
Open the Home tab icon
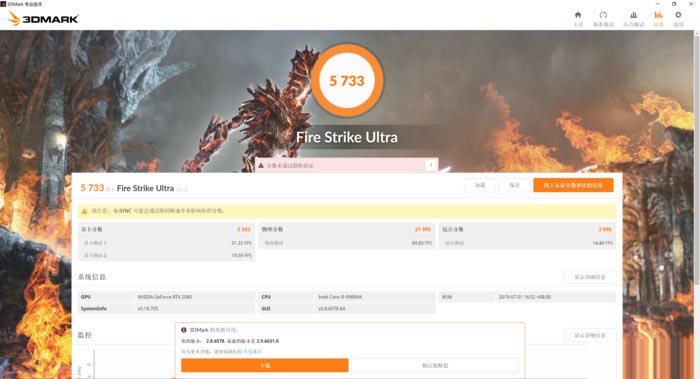[x=578, y=15]
